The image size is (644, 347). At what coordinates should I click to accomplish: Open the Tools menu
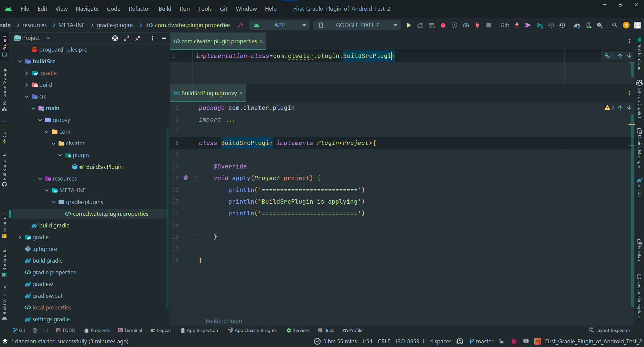205,9
